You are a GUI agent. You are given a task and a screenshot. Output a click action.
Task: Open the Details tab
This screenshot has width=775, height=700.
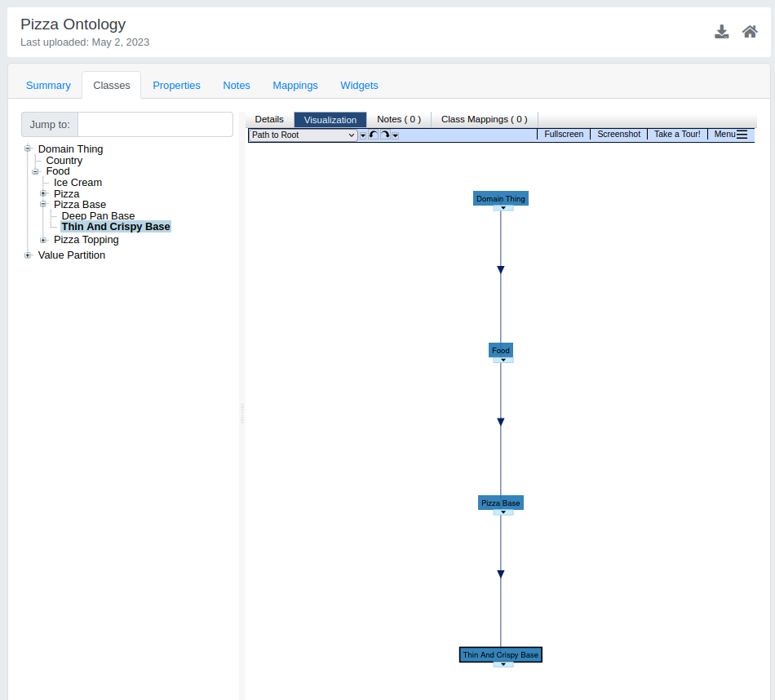point(269,118)
